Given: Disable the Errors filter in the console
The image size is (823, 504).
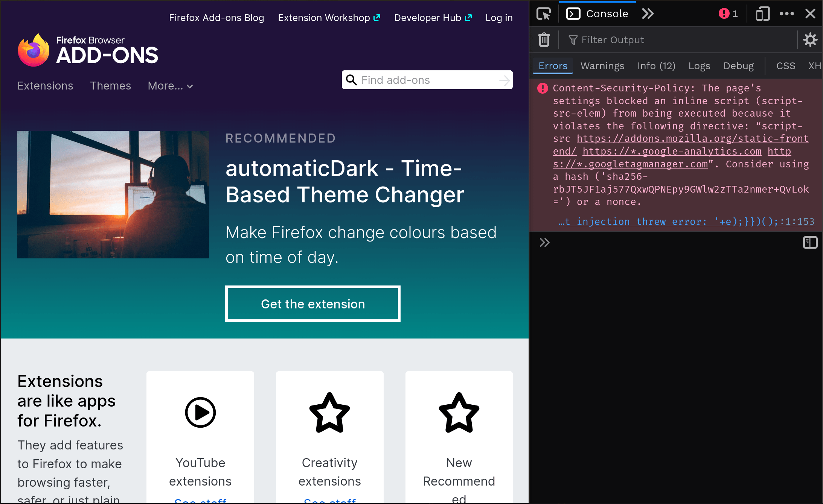Looking at the screenshot, I should click(x=552, y=65).
